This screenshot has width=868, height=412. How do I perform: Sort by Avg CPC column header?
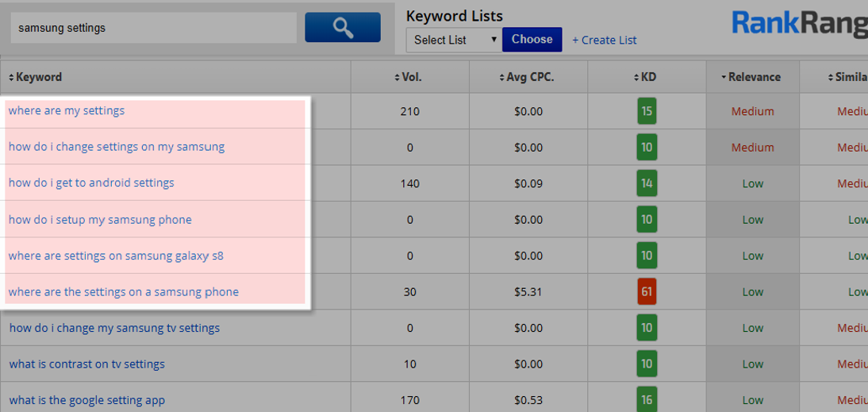[x=527, y=77]
